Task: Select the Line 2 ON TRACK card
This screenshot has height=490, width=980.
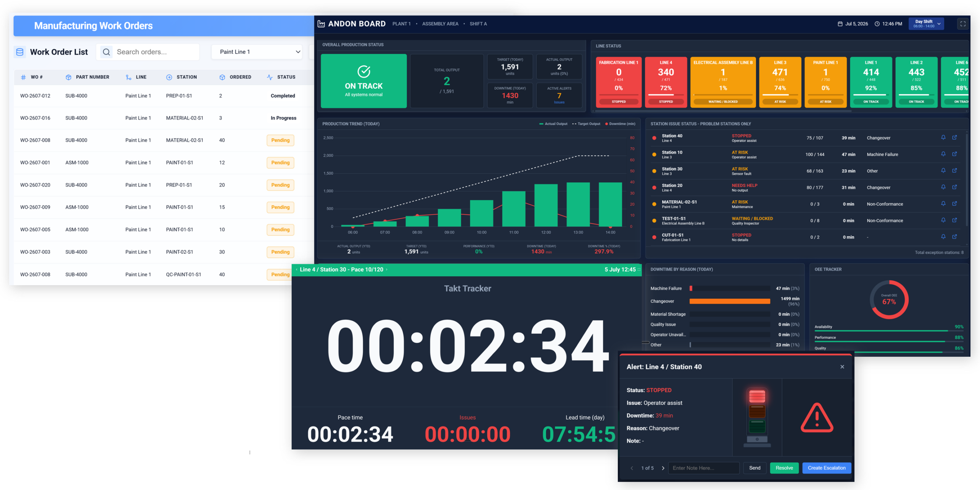Action: click(916, 82)
